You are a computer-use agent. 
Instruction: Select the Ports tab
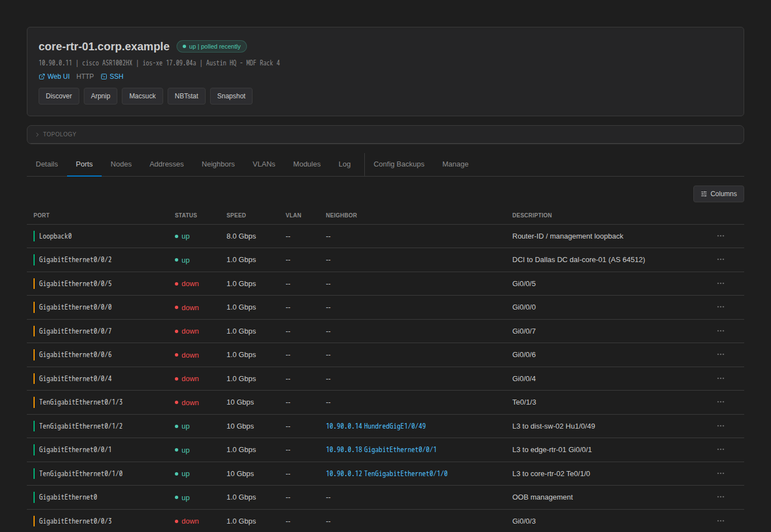pos(84,164)
